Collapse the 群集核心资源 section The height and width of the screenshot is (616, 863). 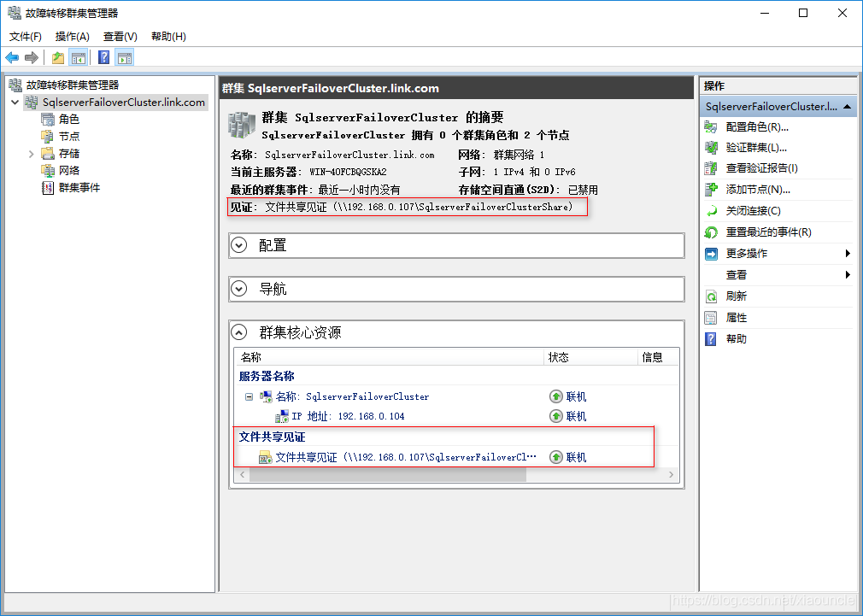240,332
